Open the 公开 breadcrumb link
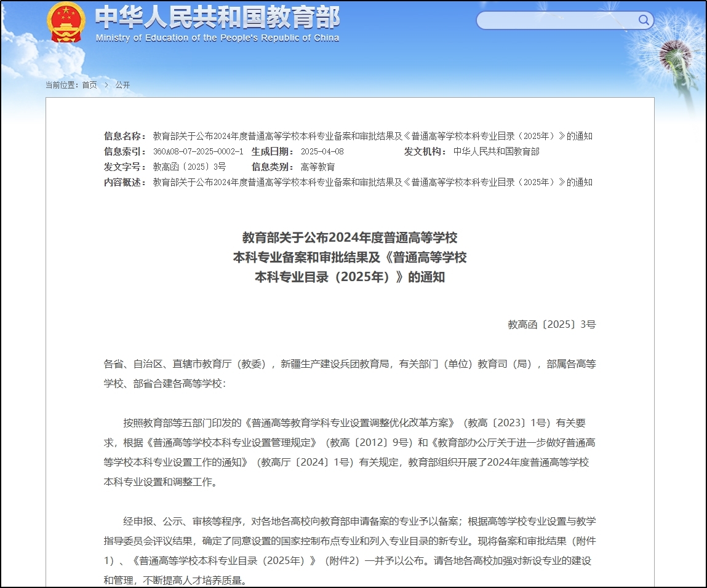Image resolution: width=707 pixels, height=588 pixels. pyautogui.click(x=122, y=85)
